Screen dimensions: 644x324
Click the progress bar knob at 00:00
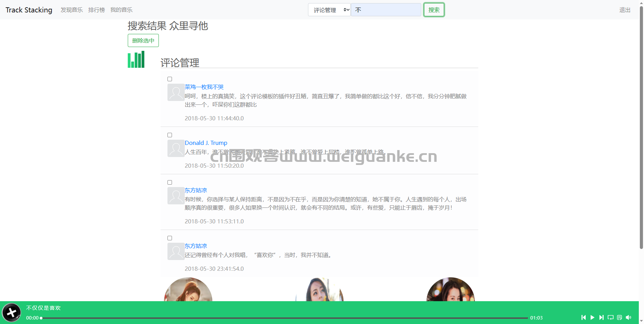click(41, 318)
